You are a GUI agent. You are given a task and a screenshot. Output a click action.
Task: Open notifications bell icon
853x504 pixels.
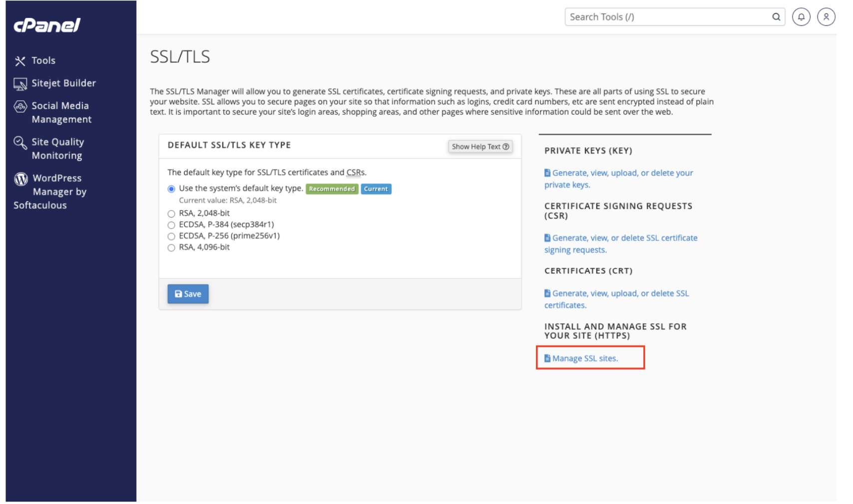(x=801, y=17)
